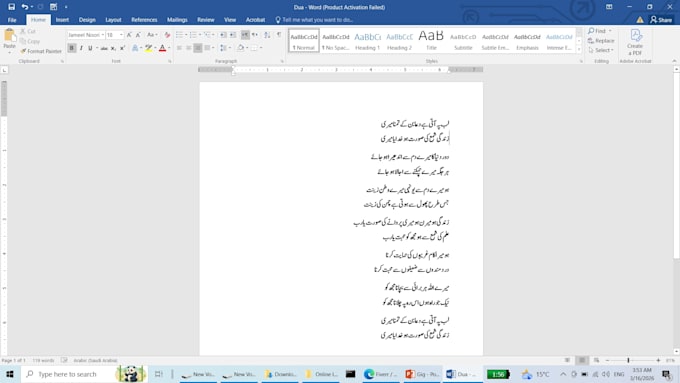Apply the Heading 1 style

tap(367, 41)
